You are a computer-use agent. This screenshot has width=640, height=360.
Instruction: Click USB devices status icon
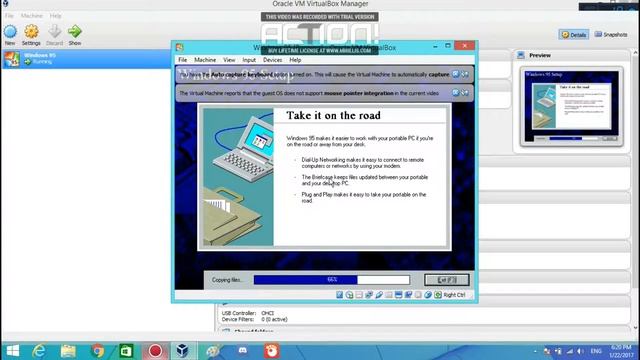(379, 295)
